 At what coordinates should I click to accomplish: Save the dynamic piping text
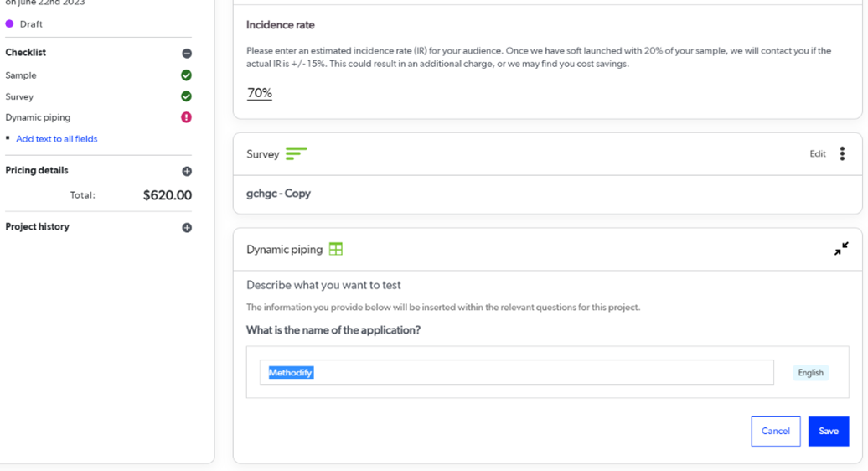[x=828, y=431]
